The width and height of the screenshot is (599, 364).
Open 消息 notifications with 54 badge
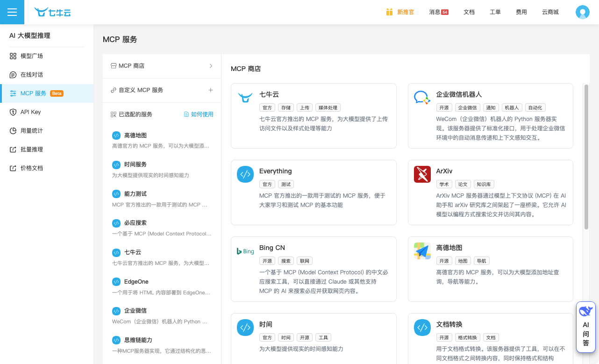439,12
